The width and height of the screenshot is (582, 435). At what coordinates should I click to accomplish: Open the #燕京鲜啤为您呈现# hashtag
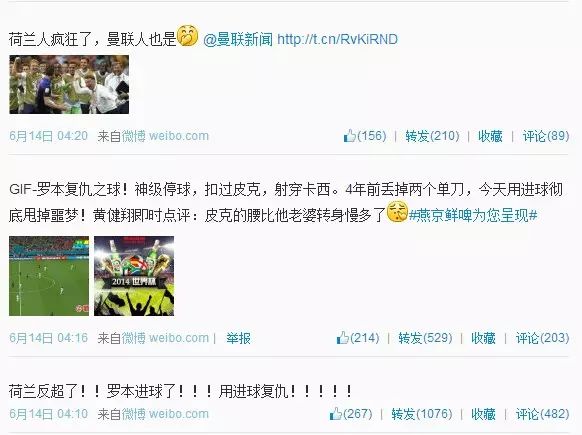[x=473, y=215]
